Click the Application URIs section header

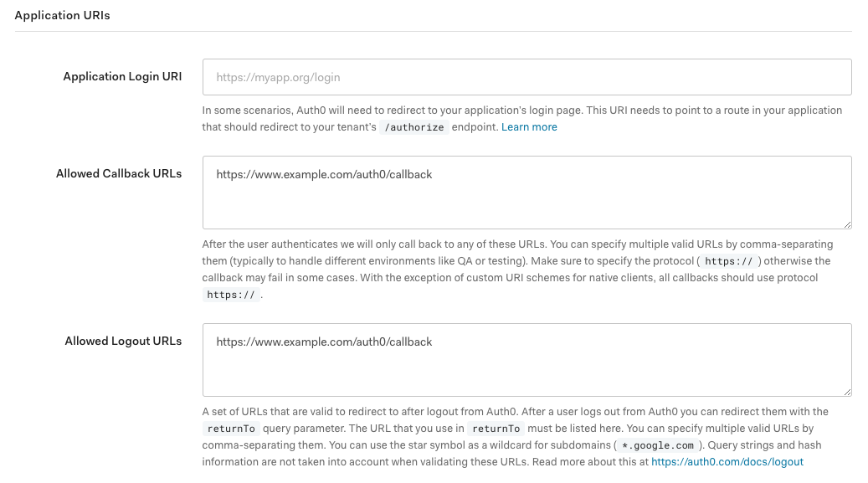pyautogui.click(x=63, y=14)
